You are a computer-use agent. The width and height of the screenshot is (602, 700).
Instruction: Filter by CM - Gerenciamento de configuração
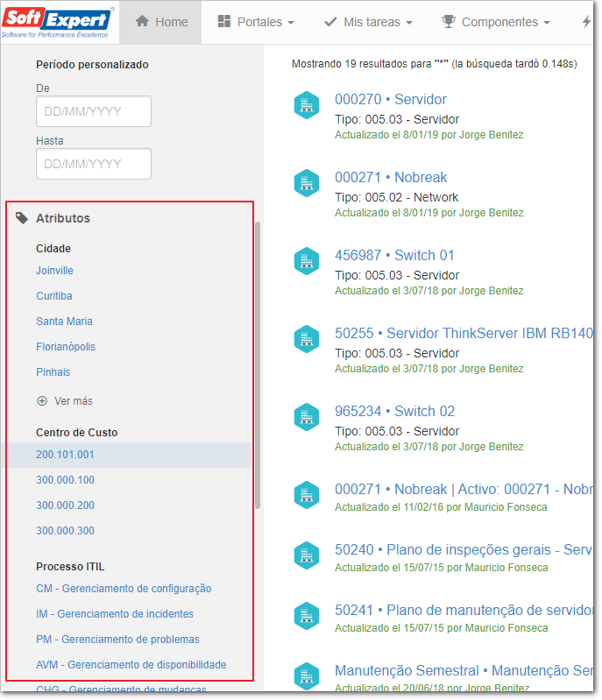tap(124, 589)
